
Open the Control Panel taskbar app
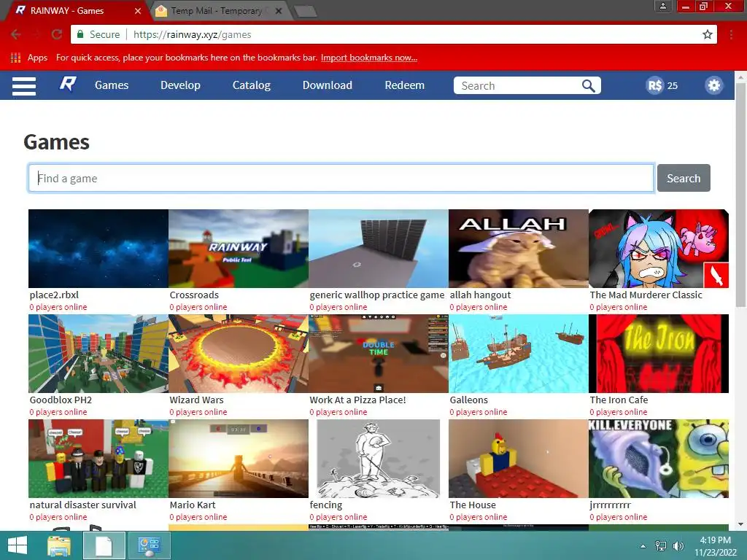(149, 545)
